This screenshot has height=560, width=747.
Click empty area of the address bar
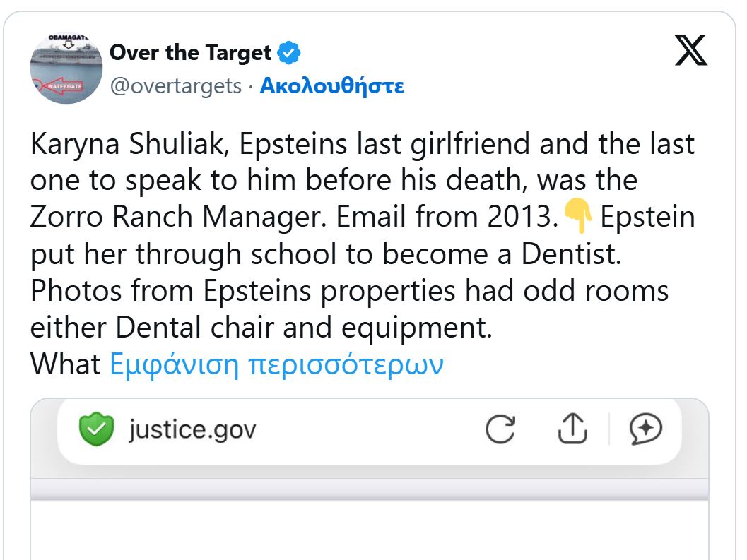coord(367,429)
